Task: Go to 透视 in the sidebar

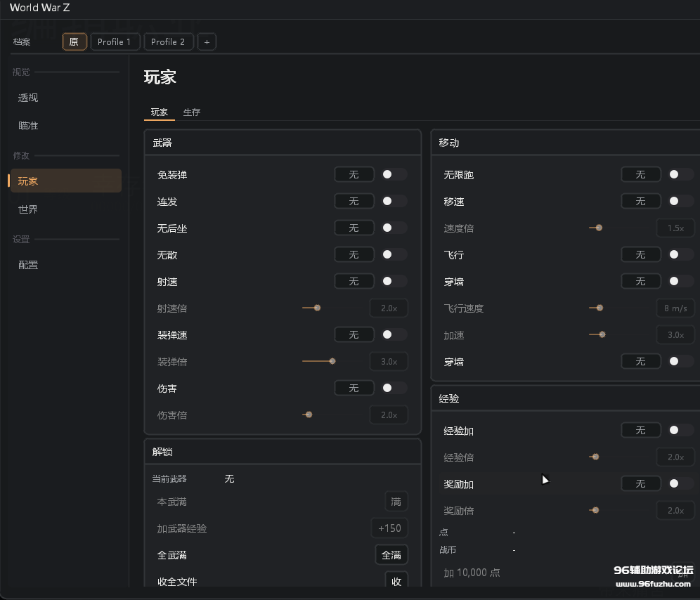Action: point(65,98)
